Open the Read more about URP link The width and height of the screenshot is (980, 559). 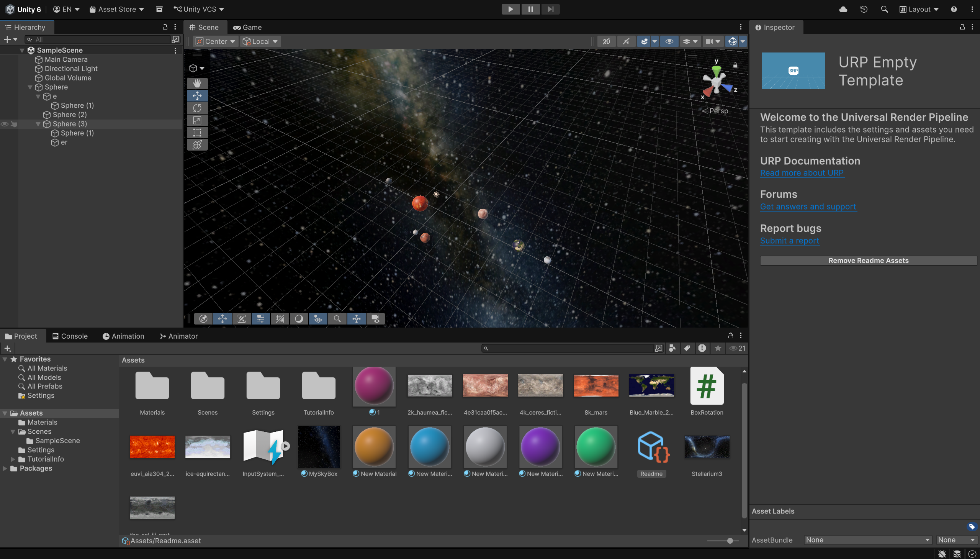(x=802, y=173)
